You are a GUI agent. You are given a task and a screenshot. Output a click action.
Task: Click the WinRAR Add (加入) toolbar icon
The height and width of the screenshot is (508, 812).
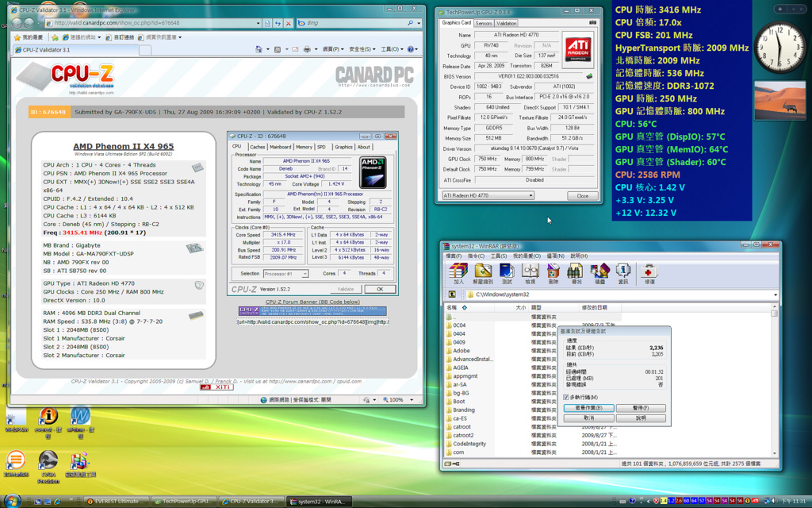[x=458, y=271]
